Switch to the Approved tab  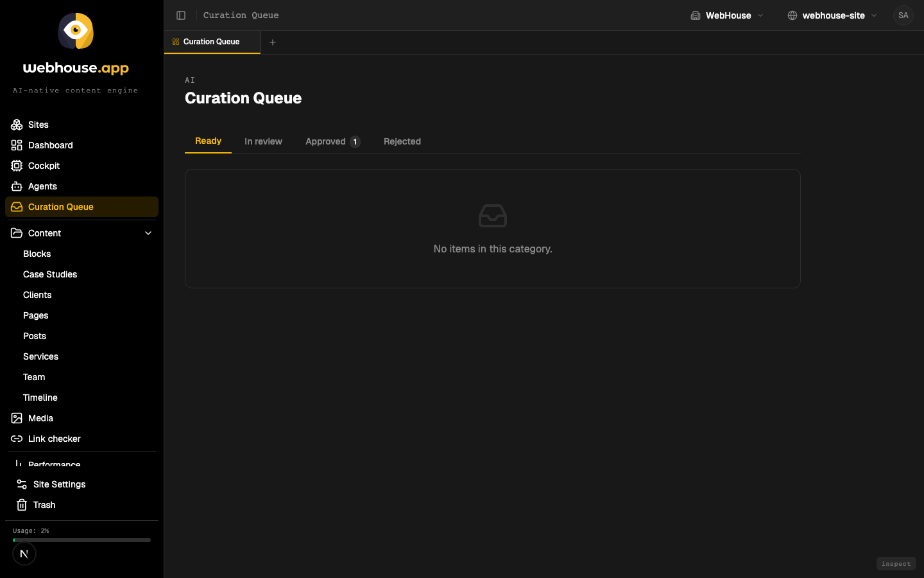[332, 141]
